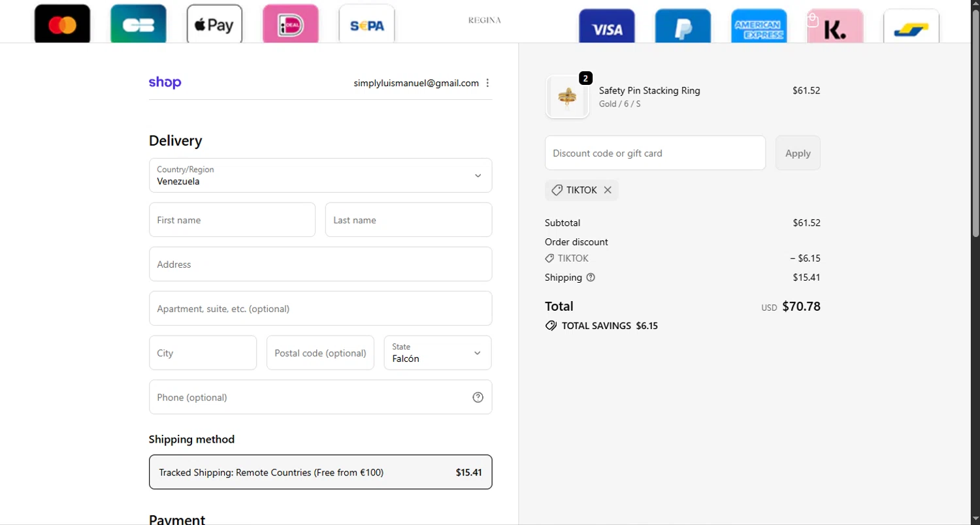Image resolution: width=980 pixels, height=525 pixels.
Task: Expand the Country/Region dropdown
Action: (320, 175)
